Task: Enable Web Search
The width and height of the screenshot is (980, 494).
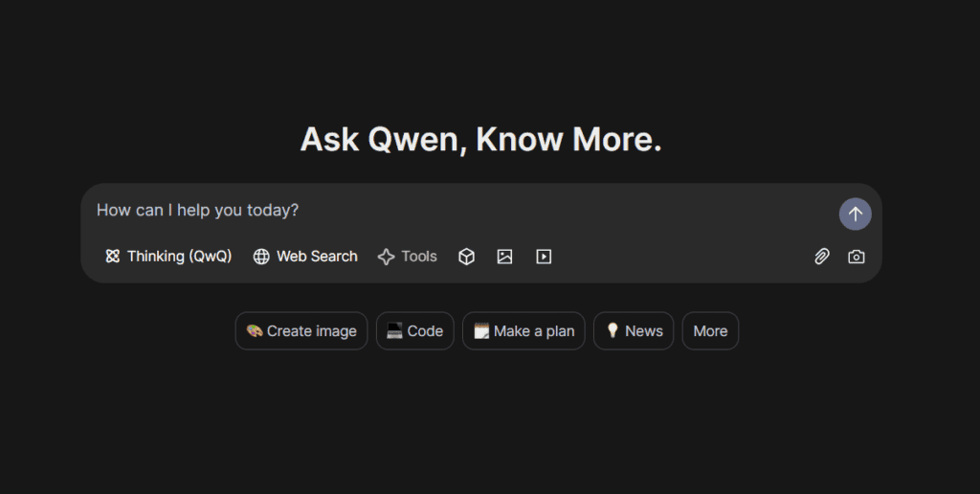Action: pos(305,257)
